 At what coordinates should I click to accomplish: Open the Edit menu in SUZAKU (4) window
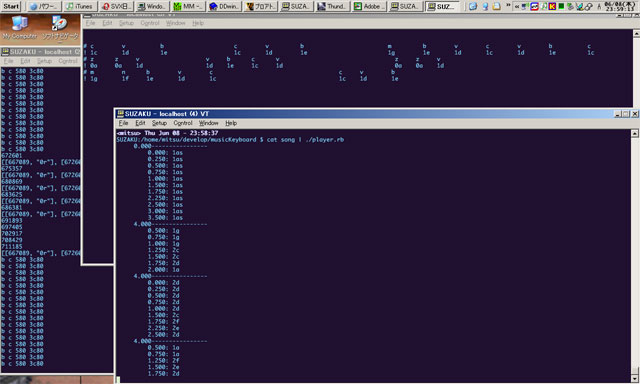(140, 123)
